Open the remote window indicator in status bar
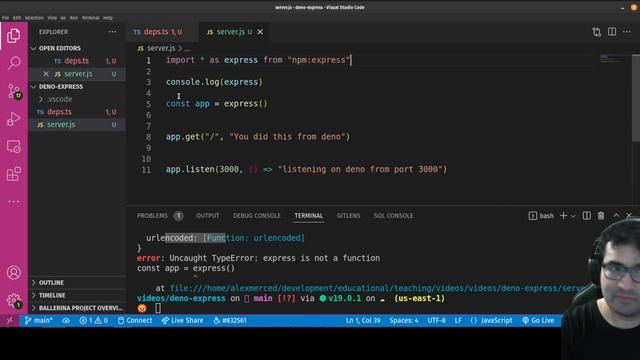This screenshot has width=640, height=360. tap(9, 320)
